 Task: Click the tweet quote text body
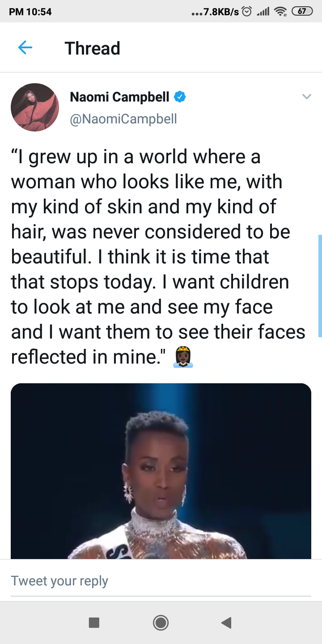tap(158, 257)
